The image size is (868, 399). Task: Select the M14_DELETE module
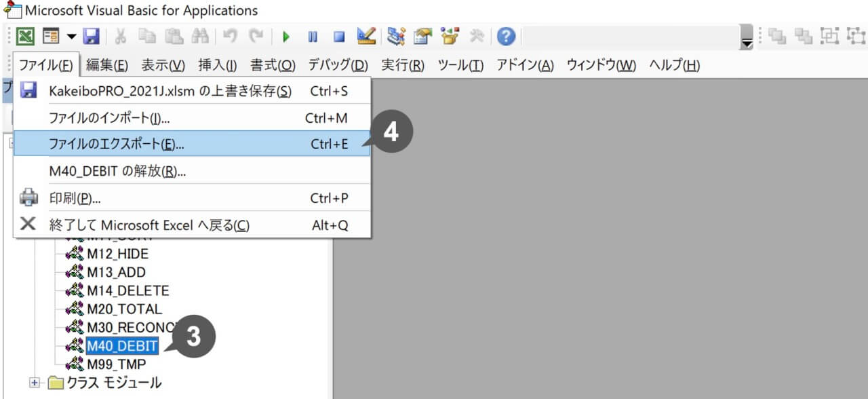128,290
